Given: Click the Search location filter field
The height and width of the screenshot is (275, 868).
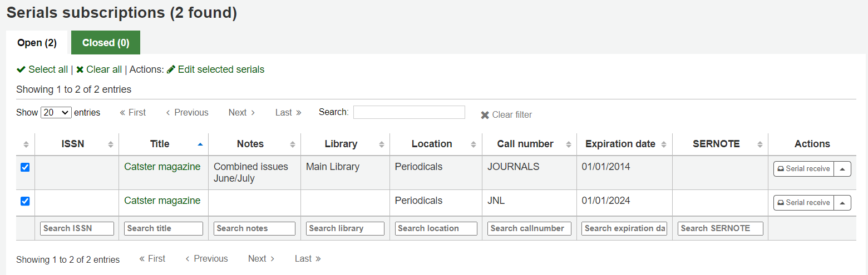Looking at the screenshot, I should (x=436, y=228).
